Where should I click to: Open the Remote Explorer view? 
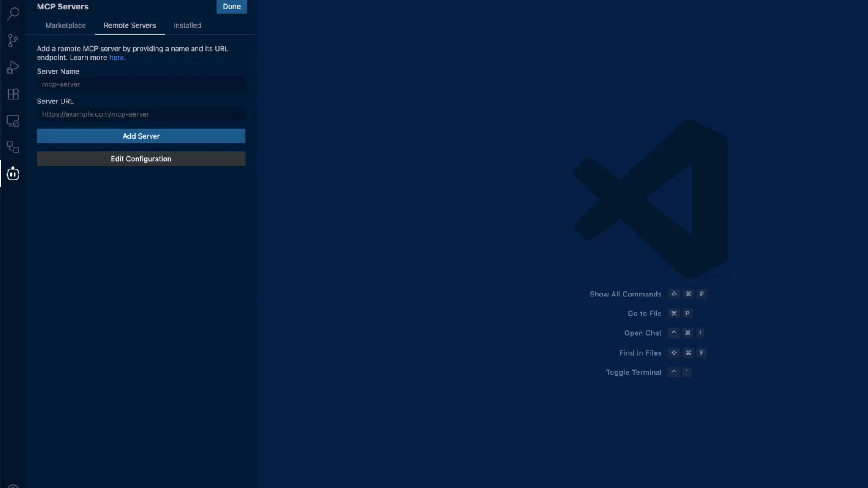[x=13, y=121]
